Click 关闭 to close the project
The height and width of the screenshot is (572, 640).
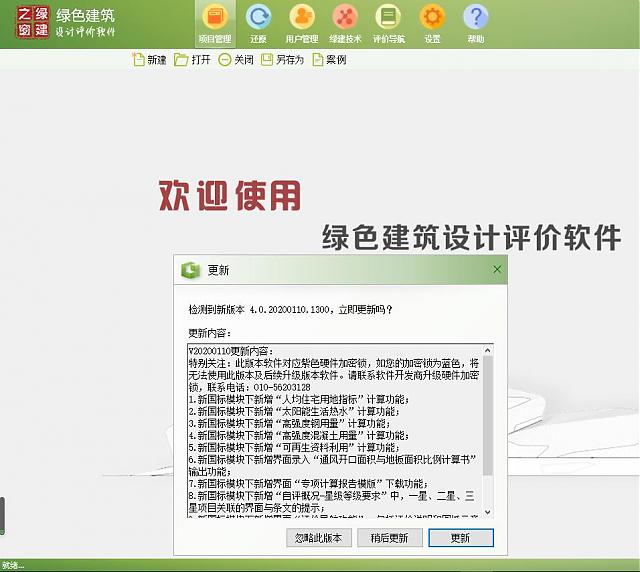pyautogui.click(x=236, y=60)
